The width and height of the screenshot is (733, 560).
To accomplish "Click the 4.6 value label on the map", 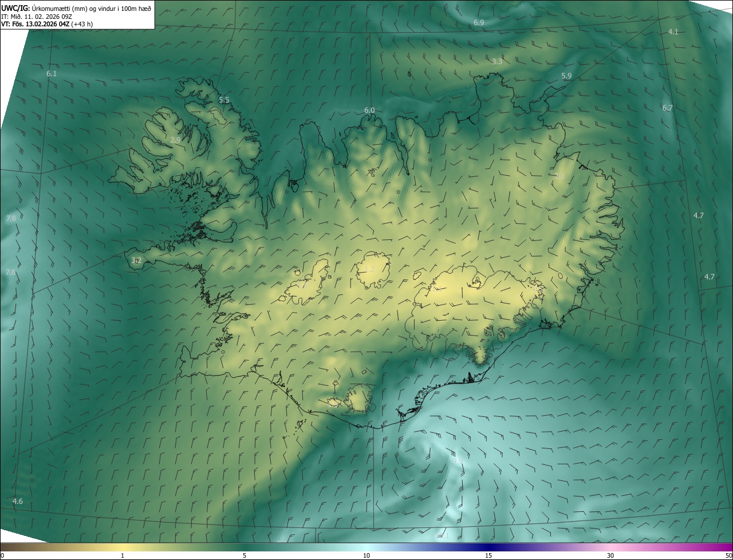I will [18, 502].
